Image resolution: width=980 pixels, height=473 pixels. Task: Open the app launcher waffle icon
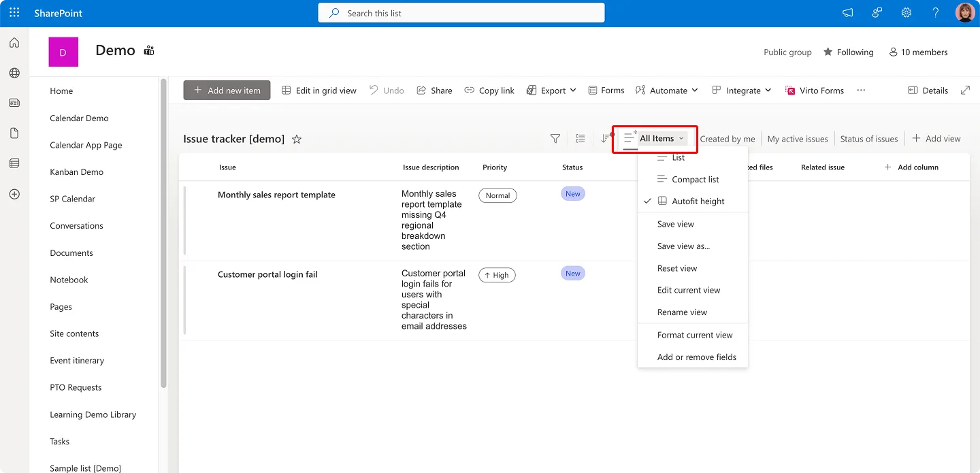pyautogui.click(x=14, y=12)
